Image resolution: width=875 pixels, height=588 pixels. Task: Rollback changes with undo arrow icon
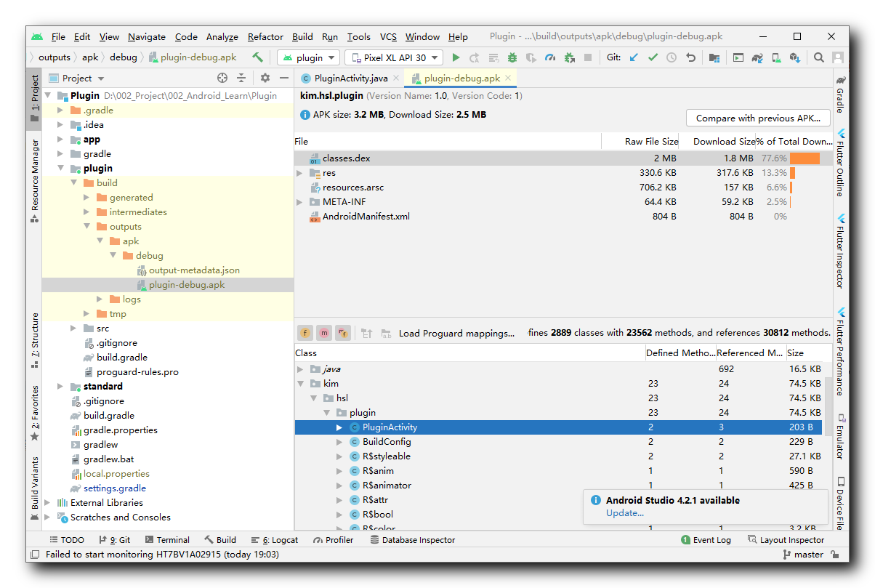coord(690,57)
